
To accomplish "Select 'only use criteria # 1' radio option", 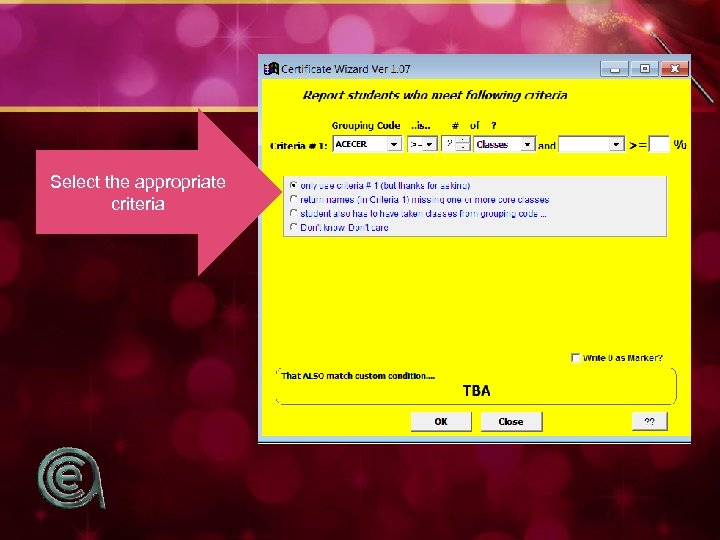I will tap(293, 186).
